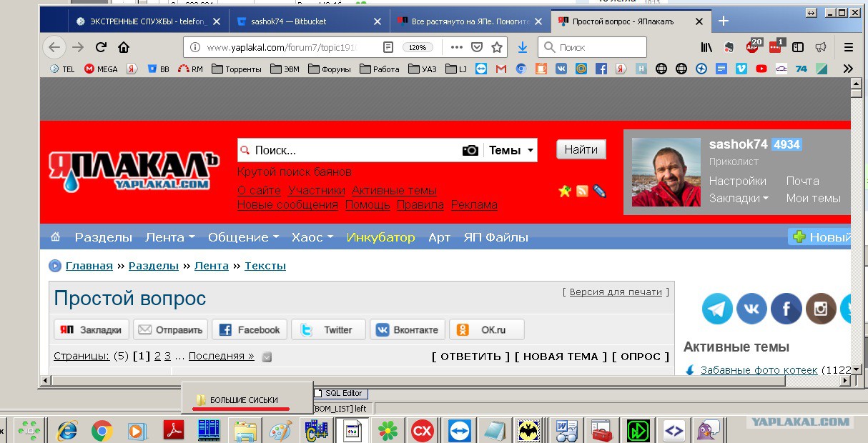The height and width of the screenshot is (443, 868).
Task: Open the megaphone notification extension
Action: pyautogui.click(x=821, y=47)
